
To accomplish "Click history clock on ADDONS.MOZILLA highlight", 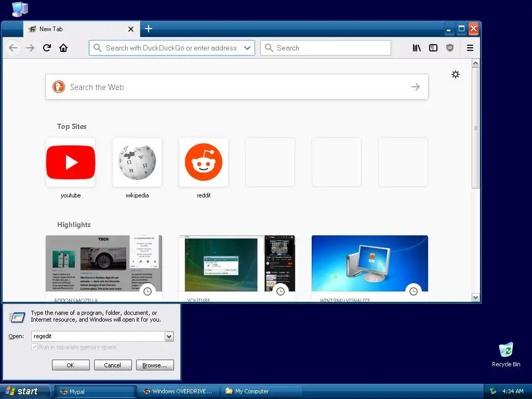I will [147, 291].
